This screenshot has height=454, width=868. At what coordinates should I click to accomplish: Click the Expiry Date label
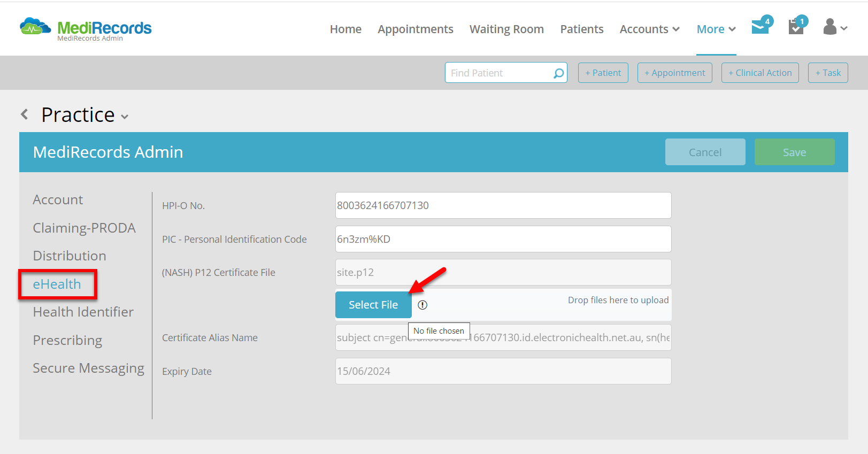(187, 371)
